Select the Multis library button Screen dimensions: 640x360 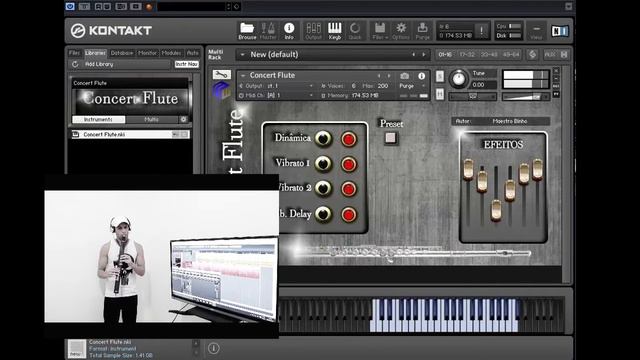pyautogui.click(x=151, y=119)
